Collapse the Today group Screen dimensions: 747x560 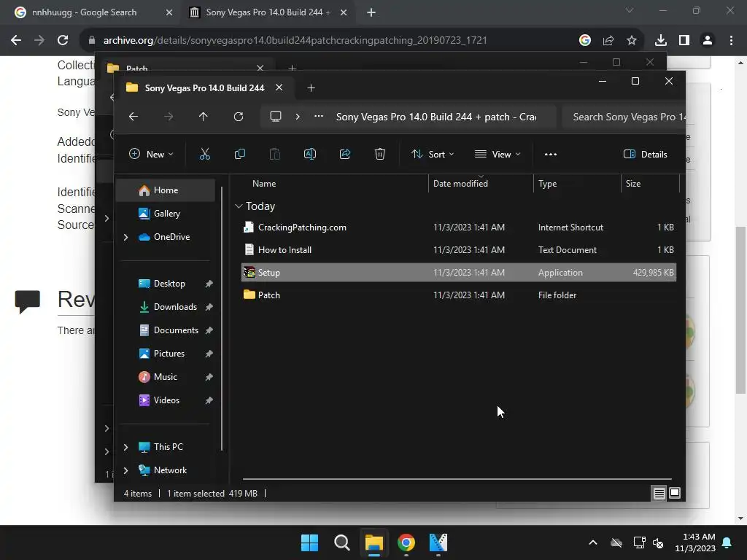coord(239,206)
